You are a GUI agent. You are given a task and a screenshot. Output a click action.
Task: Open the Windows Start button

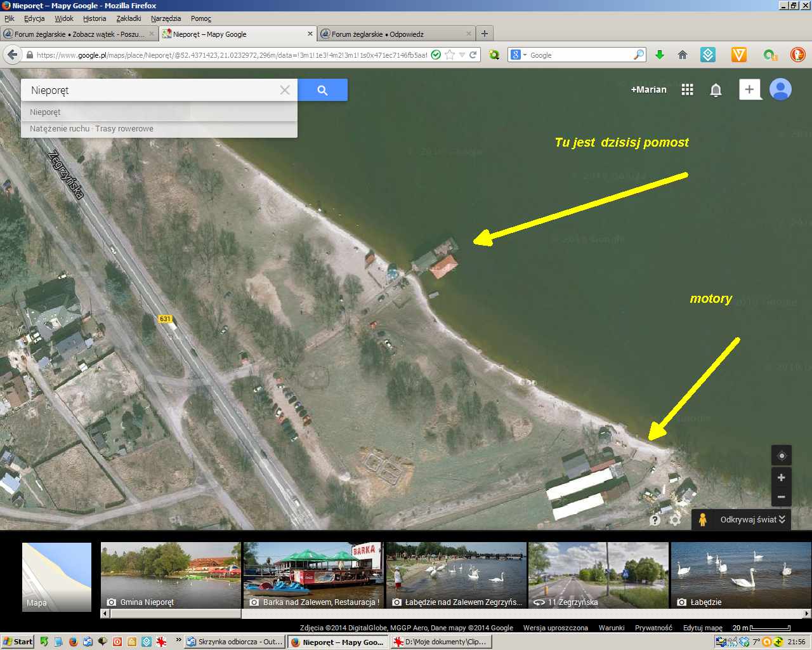(x=18, y=642)
